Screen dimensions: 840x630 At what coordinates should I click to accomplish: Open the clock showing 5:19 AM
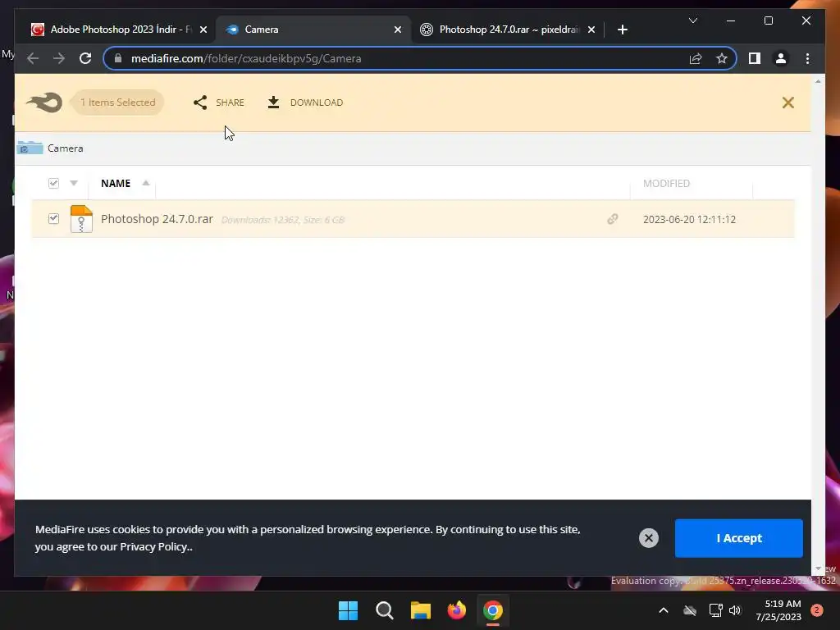tap(778, 610)
